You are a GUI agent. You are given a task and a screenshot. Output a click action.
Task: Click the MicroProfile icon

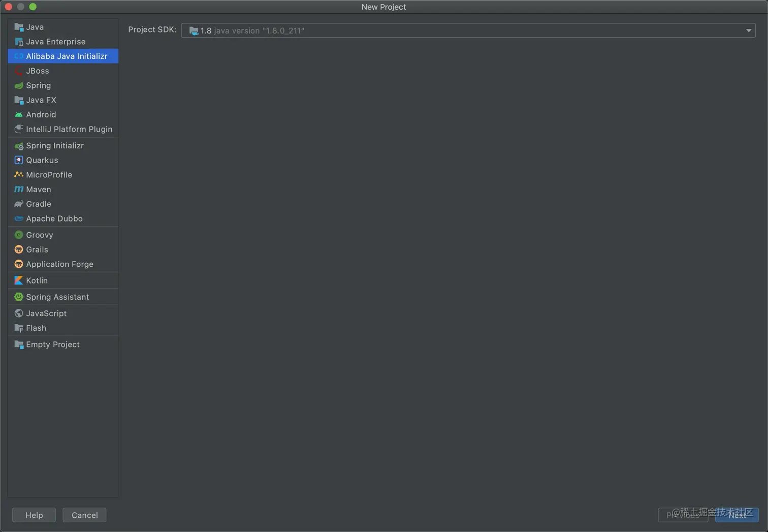(19, 175)
